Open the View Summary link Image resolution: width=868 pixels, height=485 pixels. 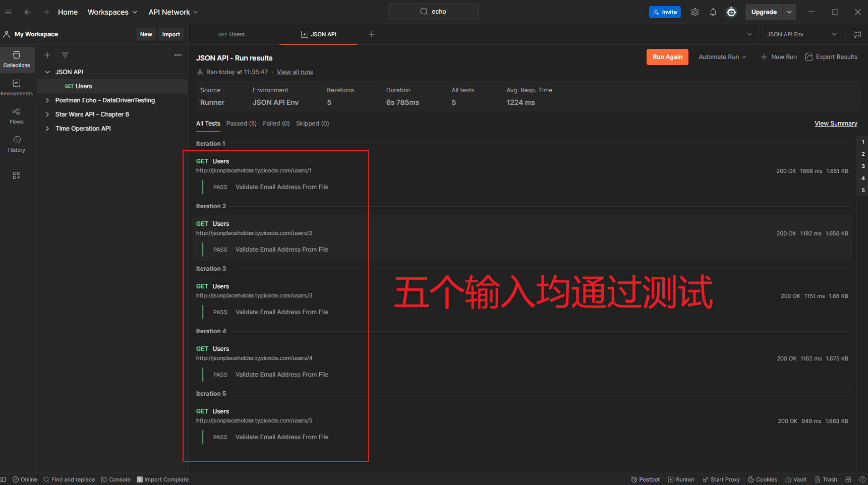(836, 124)
